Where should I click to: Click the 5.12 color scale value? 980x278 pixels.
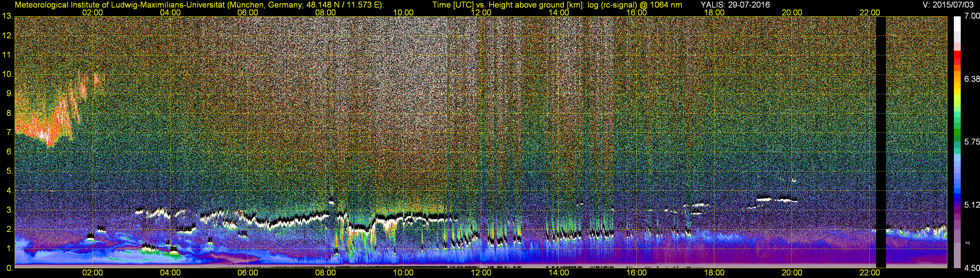point(972,205)
